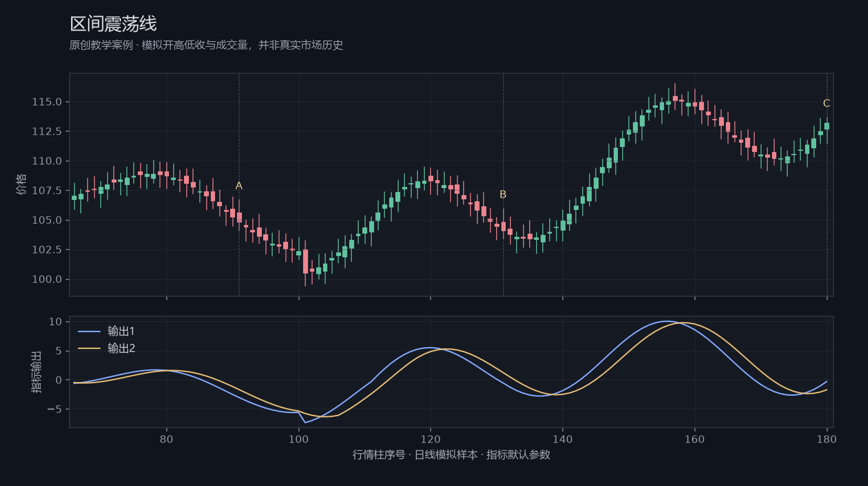Select marker label B on price chart
The width and height of the screenshot is (868, 486).
[503, 194]
